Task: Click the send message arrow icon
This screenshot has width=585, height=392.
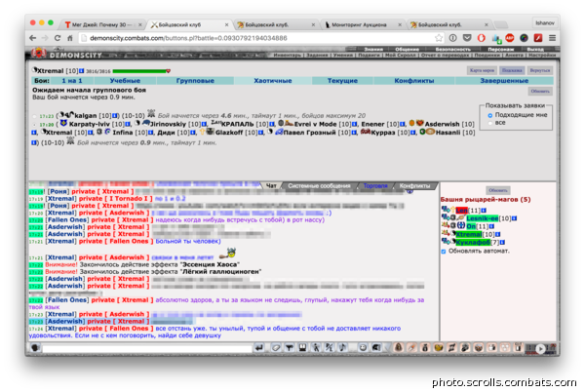Action: coord(259,347)
